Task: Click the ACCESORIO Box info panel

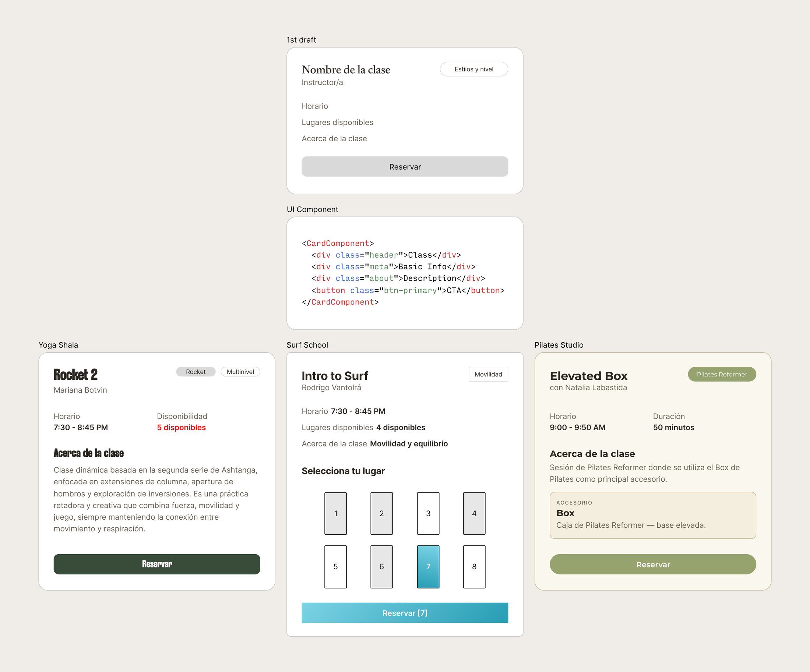Action: [653, 515]
